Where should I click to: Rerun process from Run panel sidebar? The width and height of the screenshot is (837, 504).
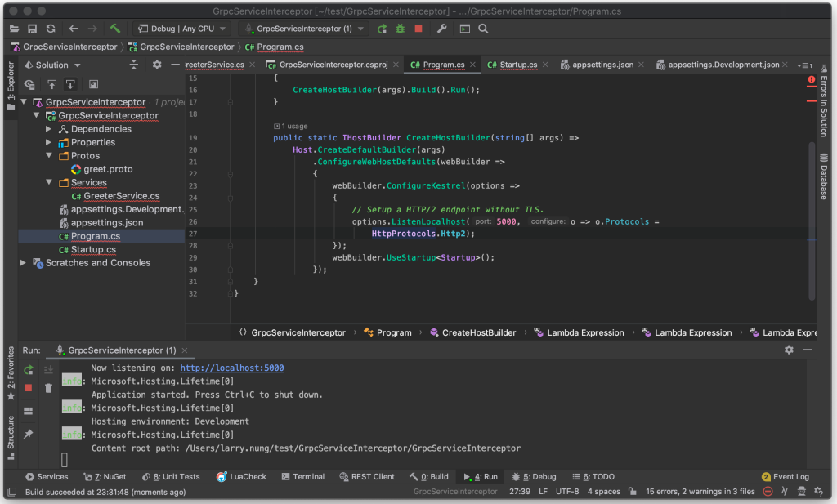29,369
